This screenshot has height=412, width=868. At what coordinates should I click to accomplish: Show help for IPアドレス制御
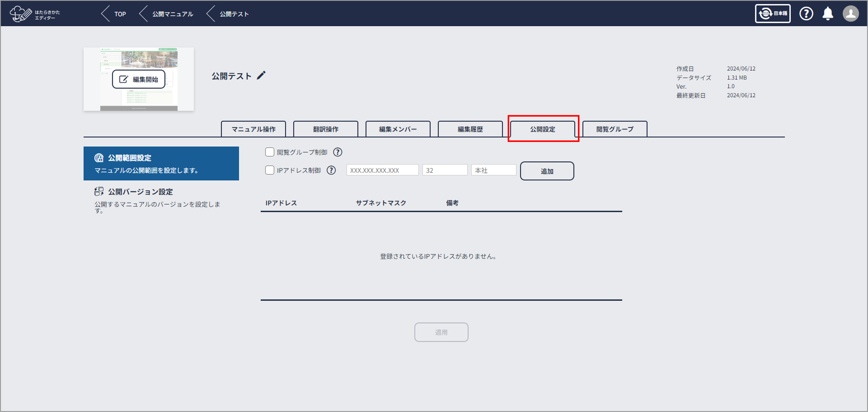[331, 170]
